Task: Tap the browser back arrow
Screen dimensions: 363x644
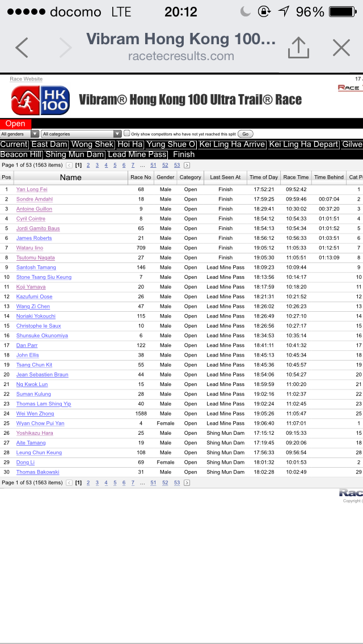Action: (22, 48)
